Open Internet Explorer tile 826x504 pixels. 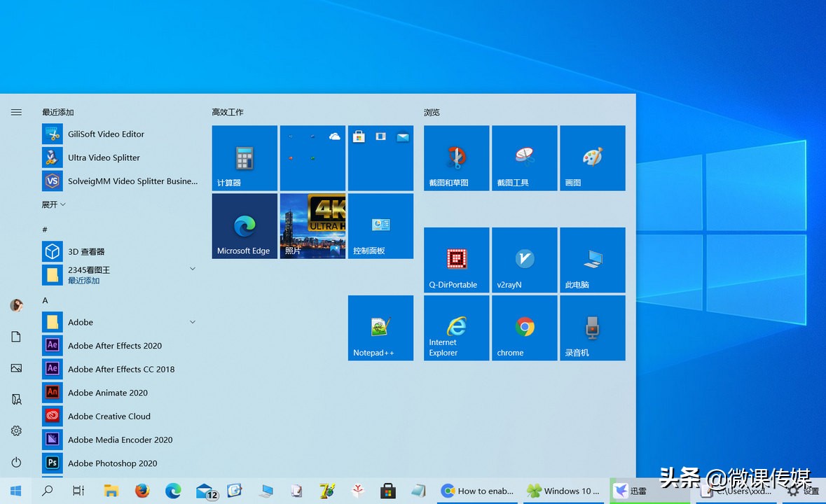(x=456, y=328)
